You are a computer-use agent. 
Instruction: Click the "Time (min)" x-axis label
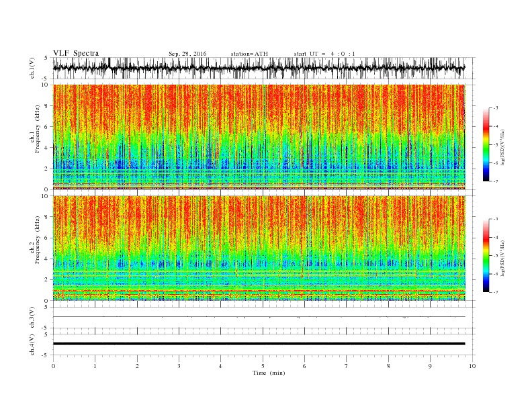[x=269, y=373]
